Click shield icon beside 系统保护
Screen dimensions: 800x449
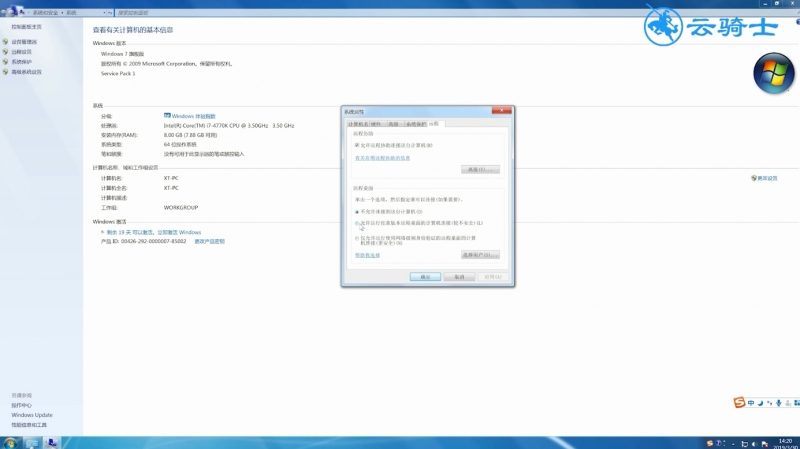click(x=6, y=62)
